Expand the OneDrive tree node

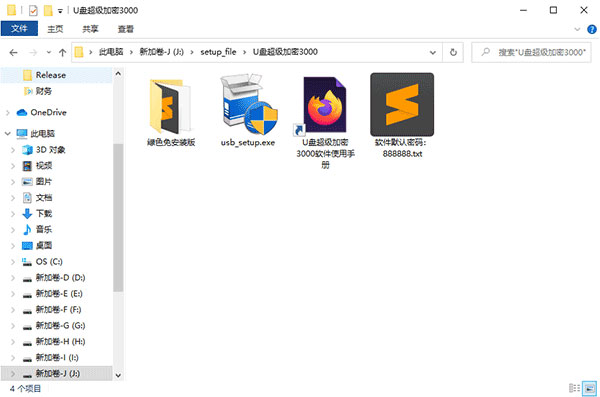click(x=8, y=113)
